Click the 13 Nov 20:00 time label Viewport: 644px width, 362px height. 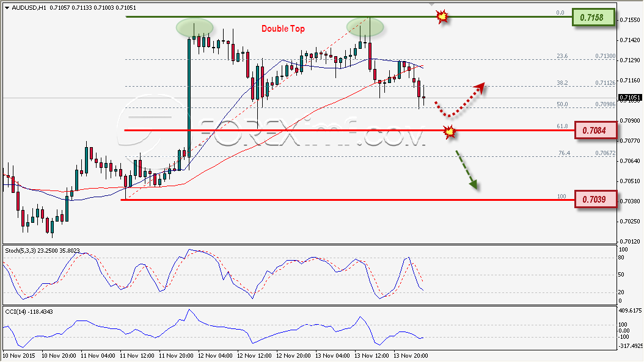coord(411,355)
